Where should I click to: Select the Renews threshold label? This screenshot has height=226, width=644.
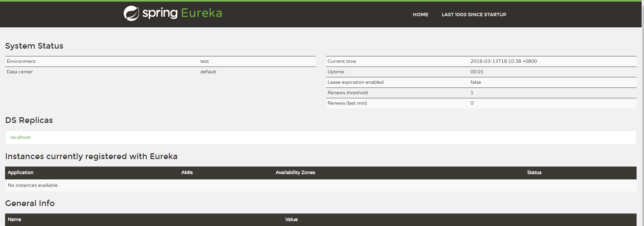point(348,93)
